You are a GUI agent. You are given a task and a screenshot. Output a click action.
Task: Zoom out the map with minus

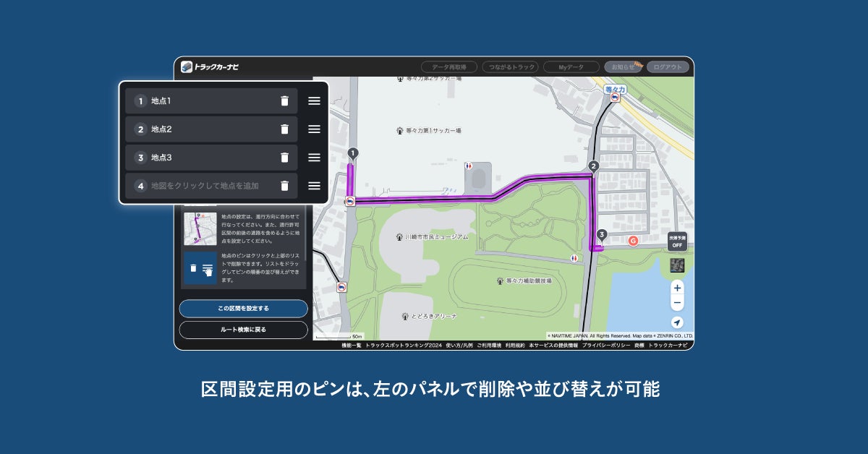tap(677, 303)
